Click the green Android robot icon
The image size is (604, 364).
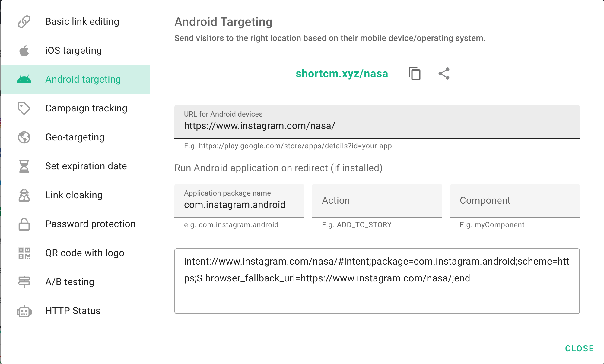[x=24, y=79]
